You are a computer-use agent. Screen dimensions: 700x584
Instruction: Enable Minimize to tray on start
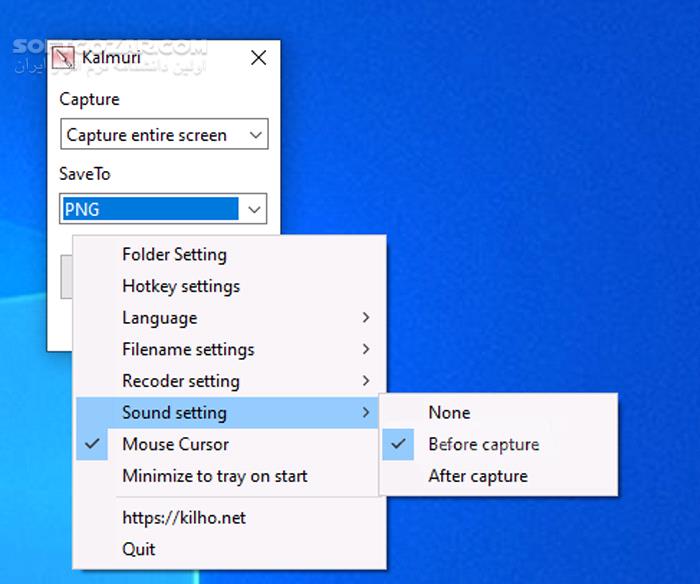tap(215, 477)
